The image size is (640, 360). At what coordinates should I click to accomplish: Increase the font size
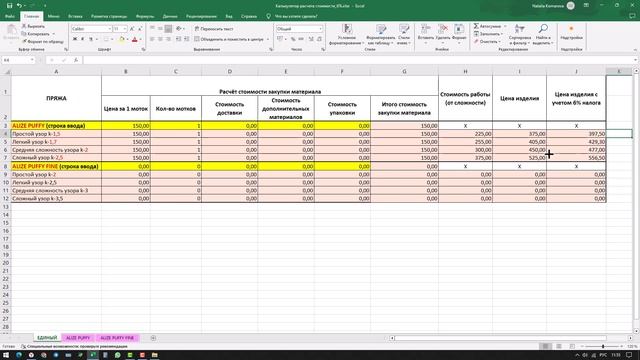tap(132, 29)
